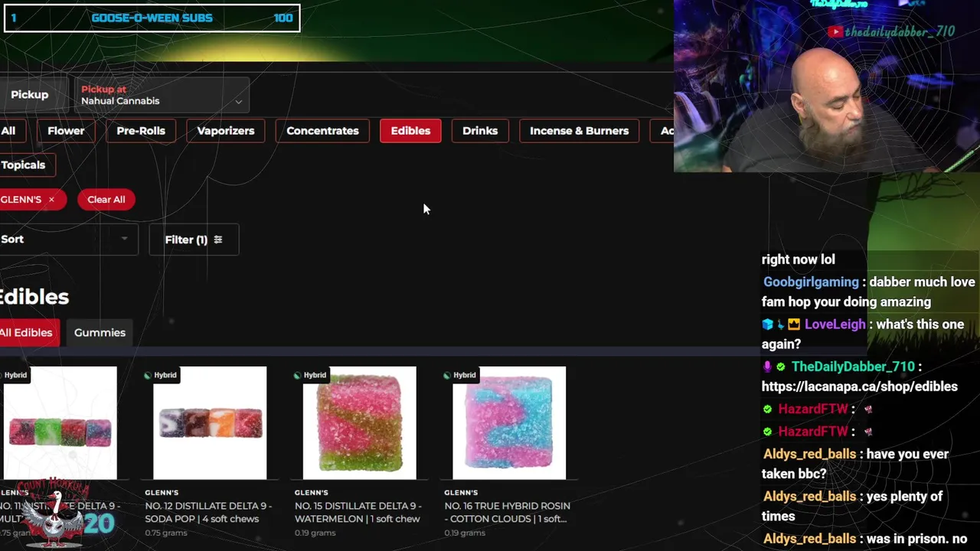Open the Filter (1) button
Image resolution: width=980 pixels, height=551 pixels.
tap(194, 240)
